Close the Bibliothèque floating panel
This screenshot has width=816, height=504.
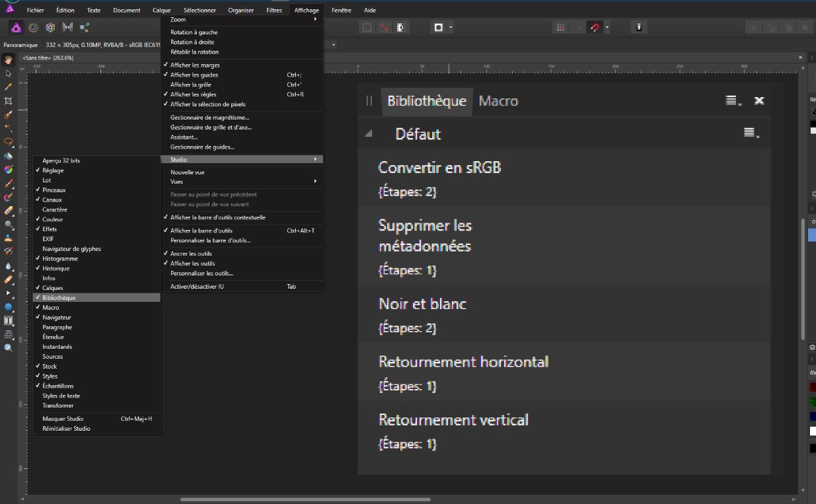click(x=759, y=100)
